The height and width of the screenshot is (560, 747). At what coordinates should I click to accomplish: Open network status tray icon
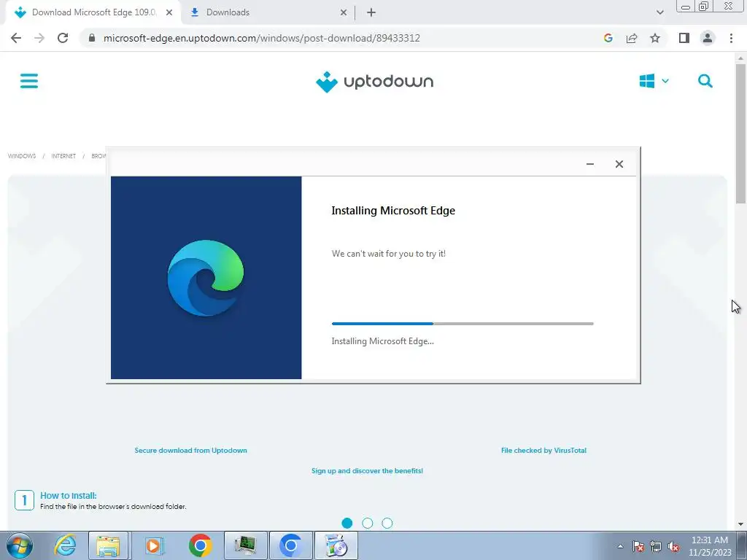[656, 546]
